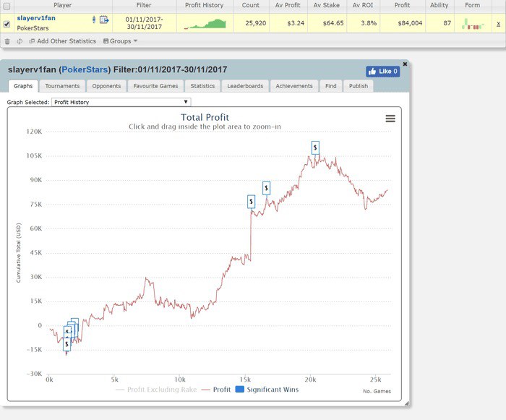Image resolution: width=506 pixels, height=420 pixels.
Task: Click the Profit History sparkline thumbnail
Action: click(205, 23)
